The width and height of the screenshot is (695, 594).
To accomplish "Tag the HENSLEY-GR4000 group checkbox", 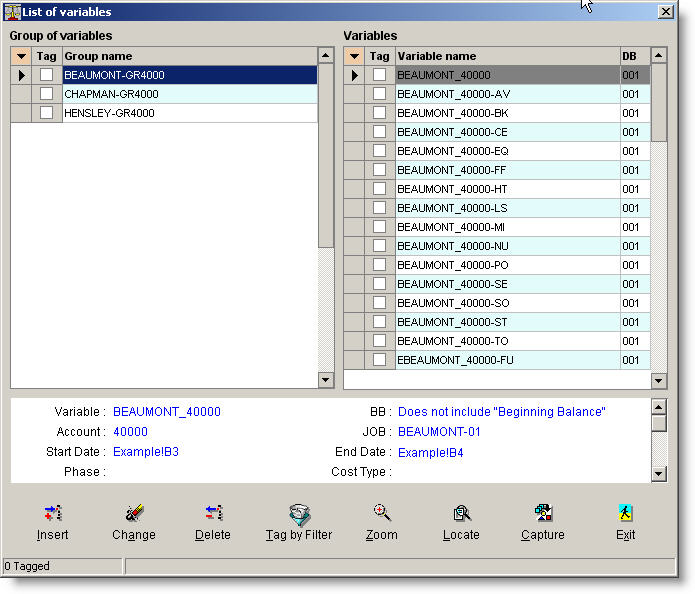I will point(46,113).
